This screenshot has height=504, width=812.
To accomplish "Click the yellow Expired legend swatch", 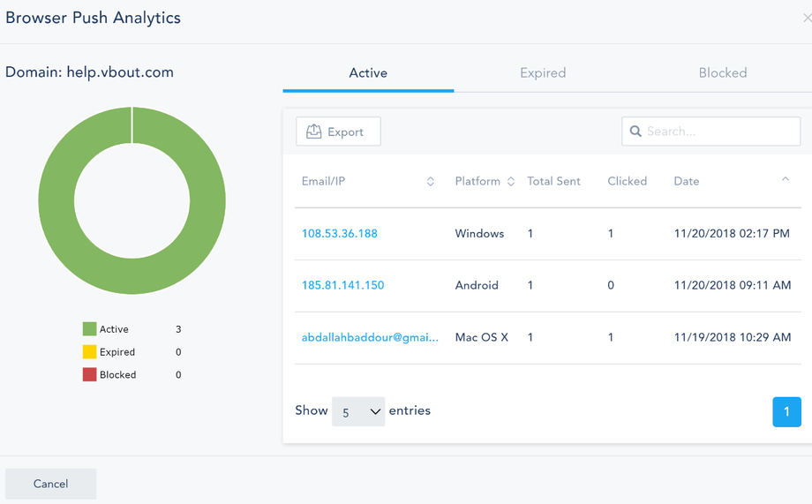I will [x=89, y=352].
